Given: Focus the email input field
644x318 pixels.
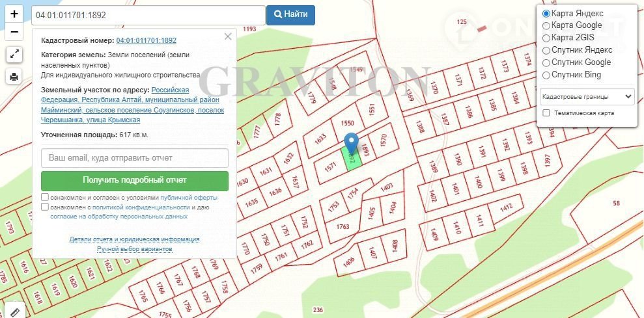Looking at the screenshot, I should coord(134,158).
